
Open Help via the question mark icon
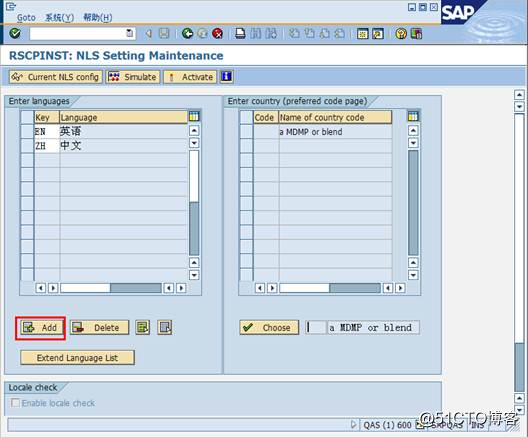(401, 34)
